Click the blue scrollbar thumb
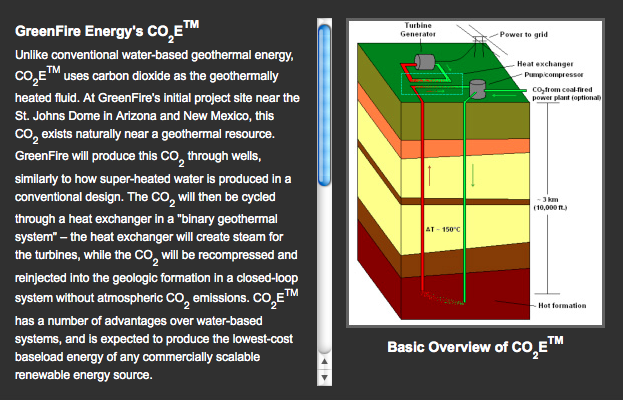Viewport: 623px width, 400px height. (324, 105)
